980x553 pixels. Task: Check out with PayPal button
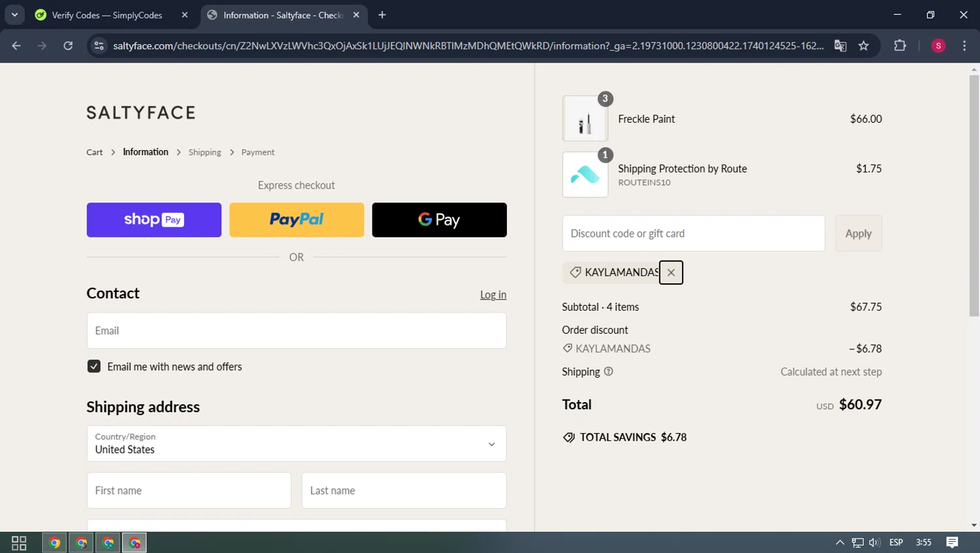tap(297, 219)
